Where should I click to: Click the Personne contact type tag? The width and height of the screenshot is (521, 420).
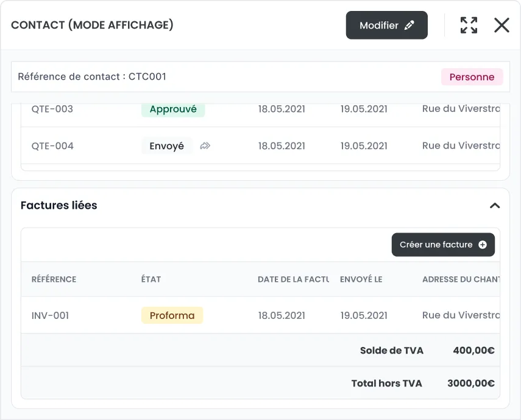(x=472, y=77)
